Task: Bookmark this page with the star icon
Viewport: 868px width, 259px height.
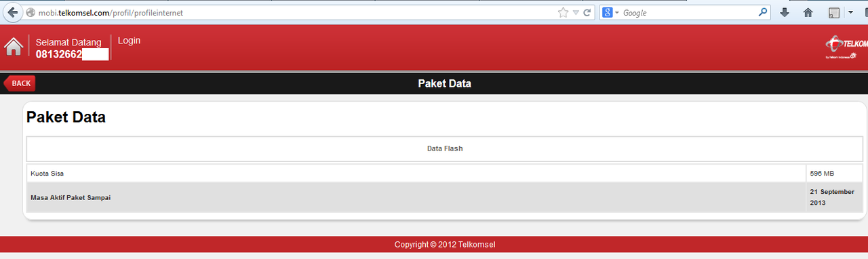Action: 563,12
